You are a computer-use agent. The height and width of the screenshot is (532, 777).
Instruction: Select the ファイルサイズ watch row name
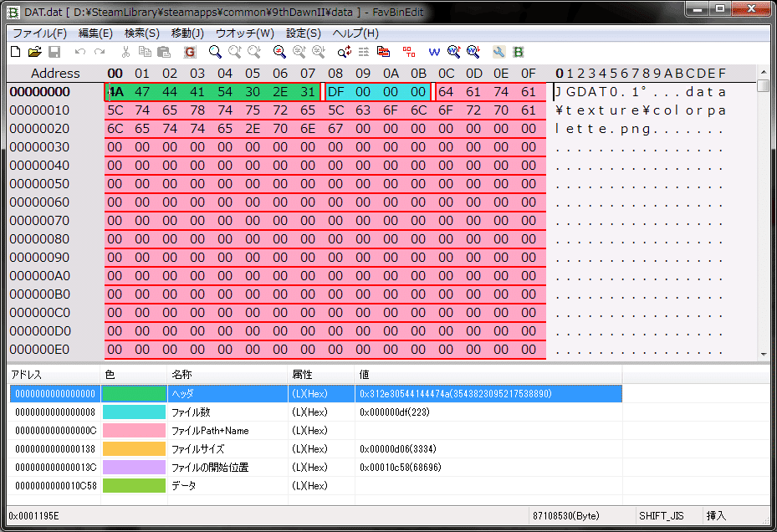(x=197, y=448)
